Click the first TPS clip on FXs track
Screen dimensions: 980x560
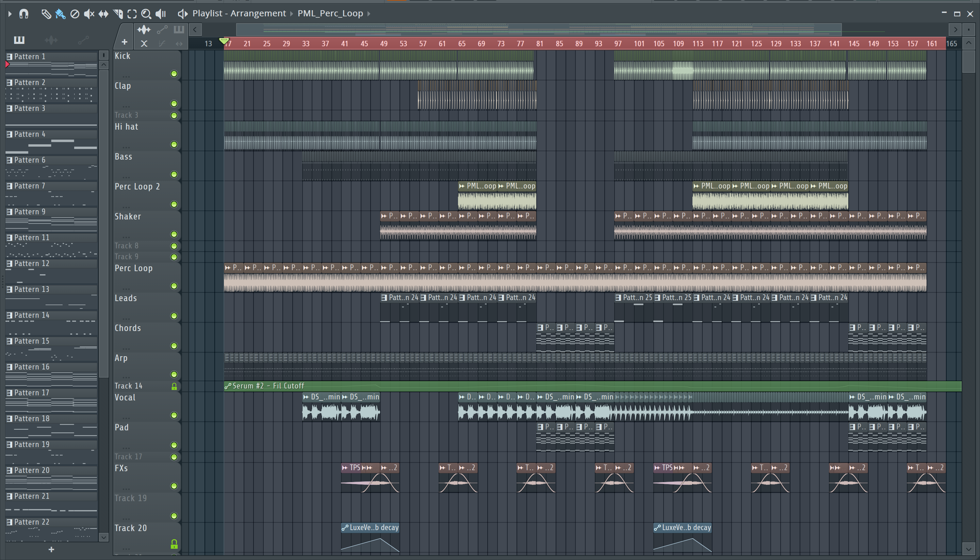click(351, 478)
